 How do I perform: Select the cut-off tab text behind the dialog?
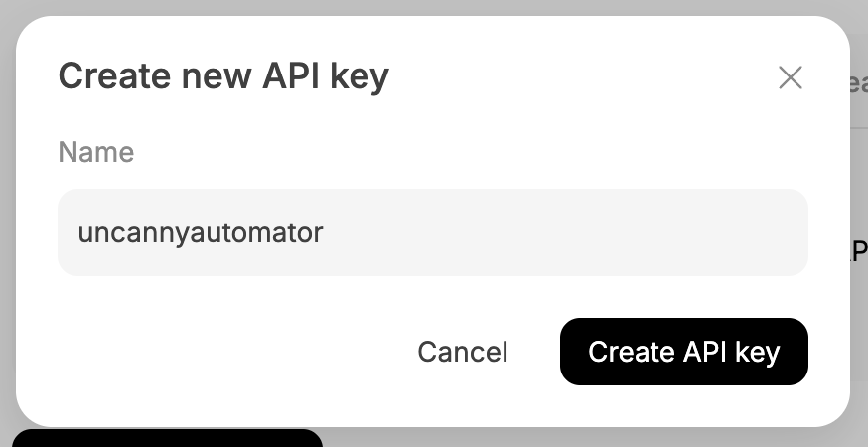click(858, 83)
